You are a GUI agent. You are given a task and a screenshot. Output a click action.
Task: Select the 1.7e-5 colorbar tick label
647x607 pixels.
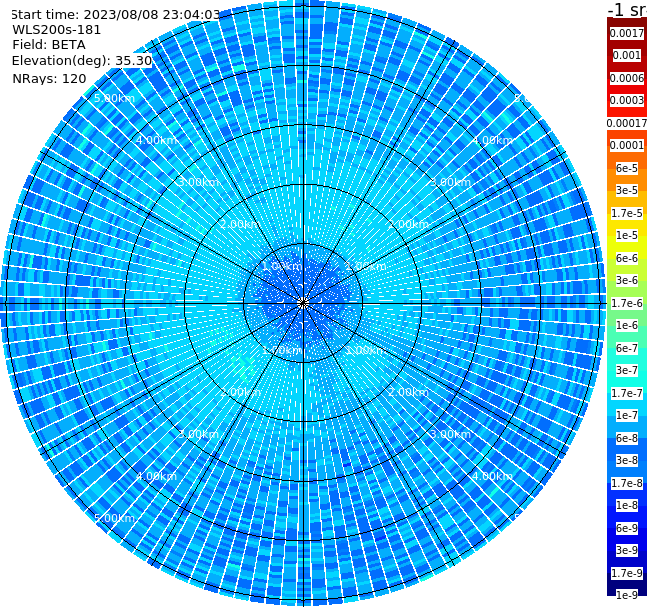[x=627, y=213]
